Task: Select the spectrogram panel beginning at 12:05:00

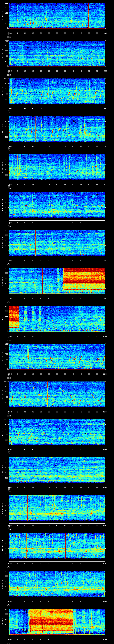Action: coord(57,167)
